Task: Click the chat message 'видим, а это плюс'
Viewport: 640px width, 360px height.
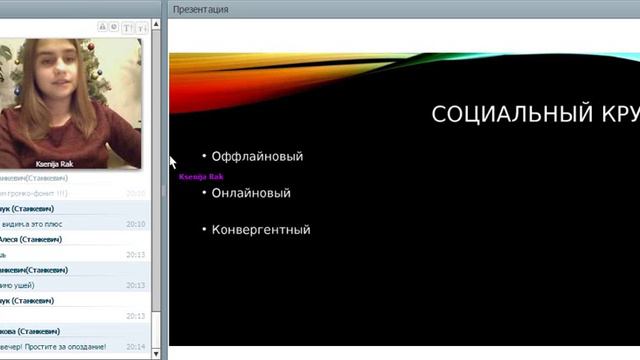Action: (x=31, y=224)
